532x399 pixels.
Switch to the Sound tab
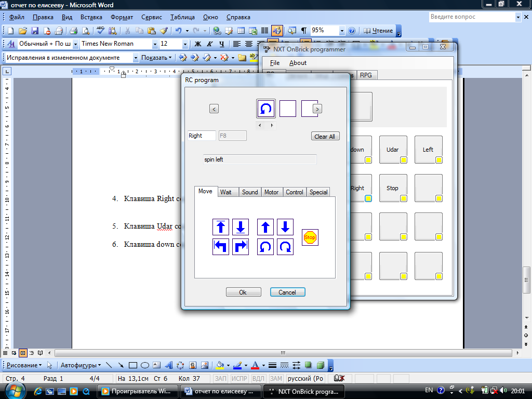click(x=250, y=192)
